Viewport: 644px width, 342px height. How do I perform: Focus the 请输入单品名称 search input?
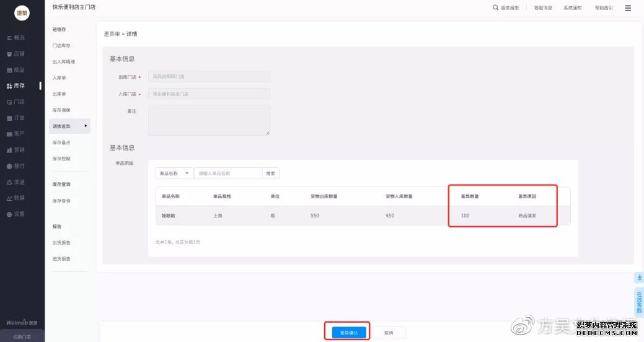point(228,173)
